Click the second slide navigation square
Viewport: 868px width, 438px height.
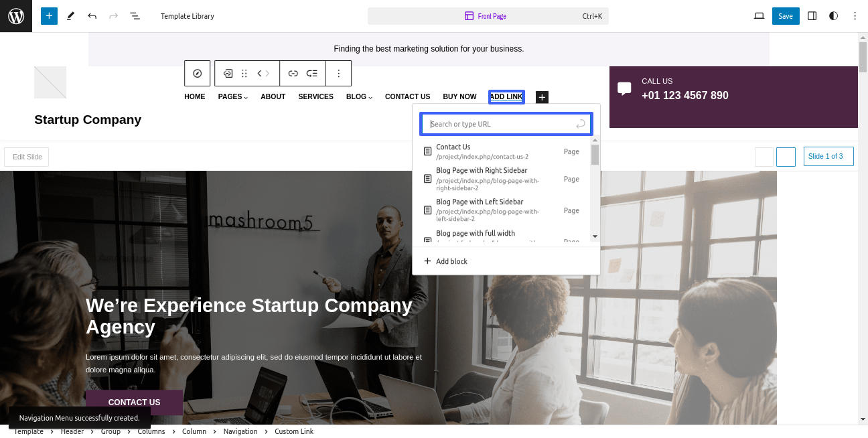tap(786, 157)
